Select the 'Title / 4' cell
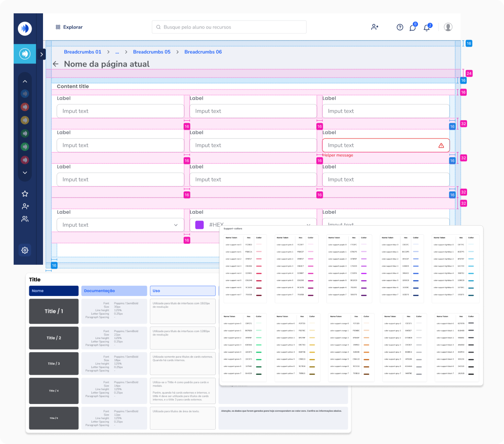 coord(54,391)
